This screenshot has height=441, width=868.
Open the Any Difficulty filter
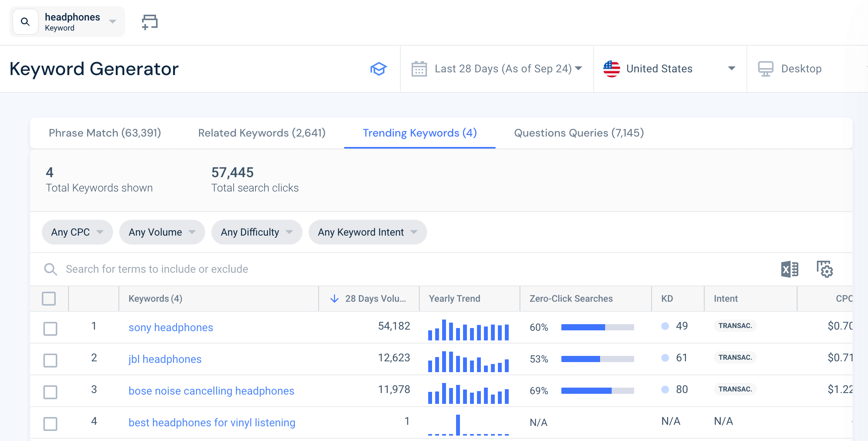256,232
